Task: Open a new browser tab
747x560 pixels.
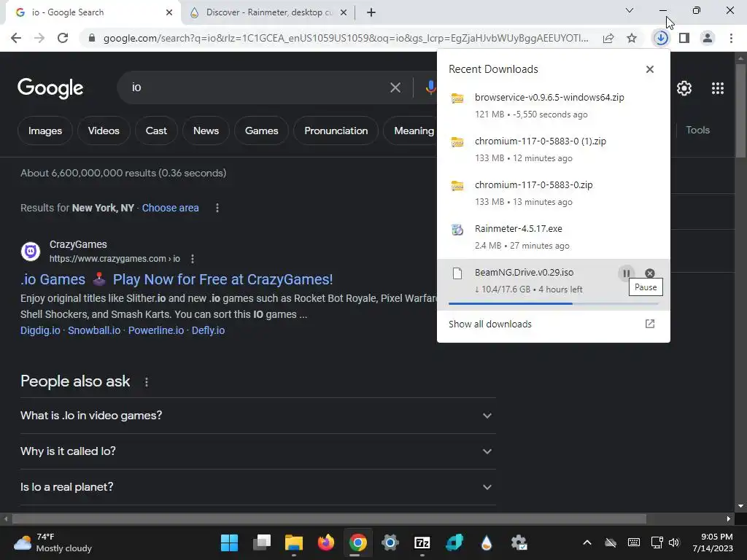Action: (x=371, y=12)
